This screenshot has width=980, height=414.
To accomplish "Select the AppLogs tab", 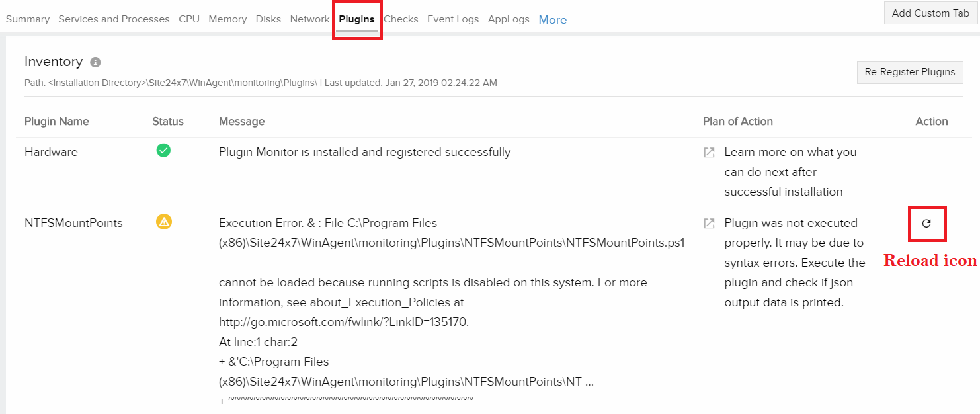I will [509, 19].
